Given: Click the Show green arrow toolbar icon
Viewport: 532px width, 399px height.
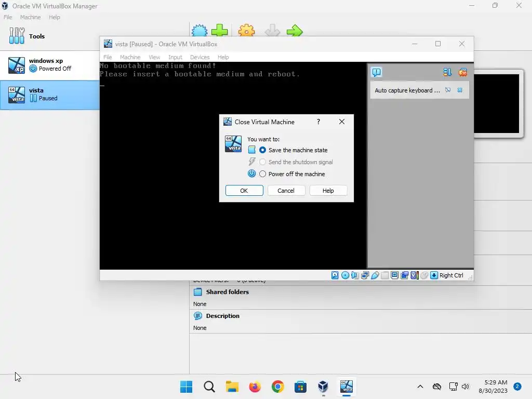Looking at the screenshot, I should pyautogui.click(x=294, y=31).
